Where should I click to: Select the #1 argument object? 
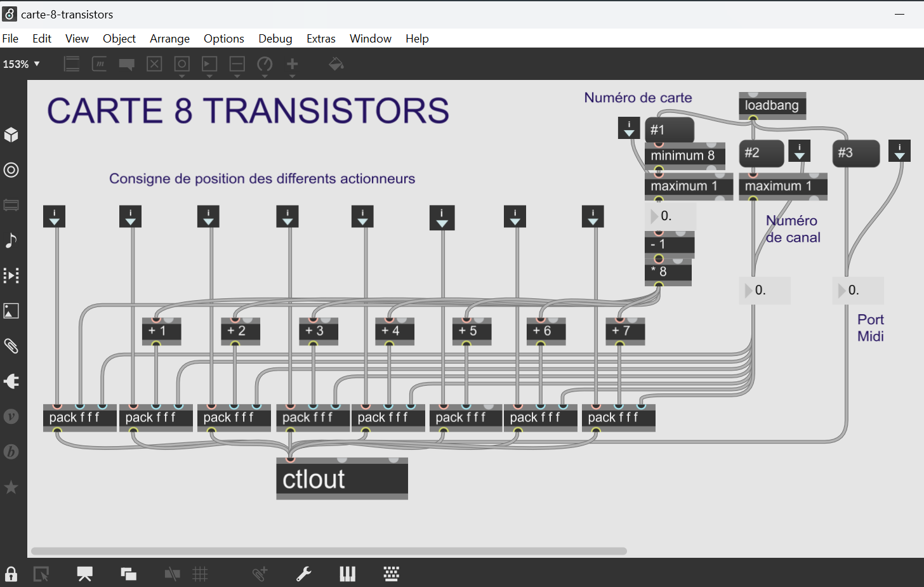coord(670,129)
